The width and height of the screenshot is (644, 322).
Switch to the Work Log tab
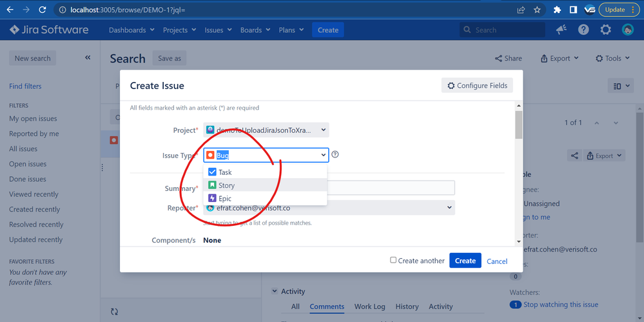(x=369, y=307)
